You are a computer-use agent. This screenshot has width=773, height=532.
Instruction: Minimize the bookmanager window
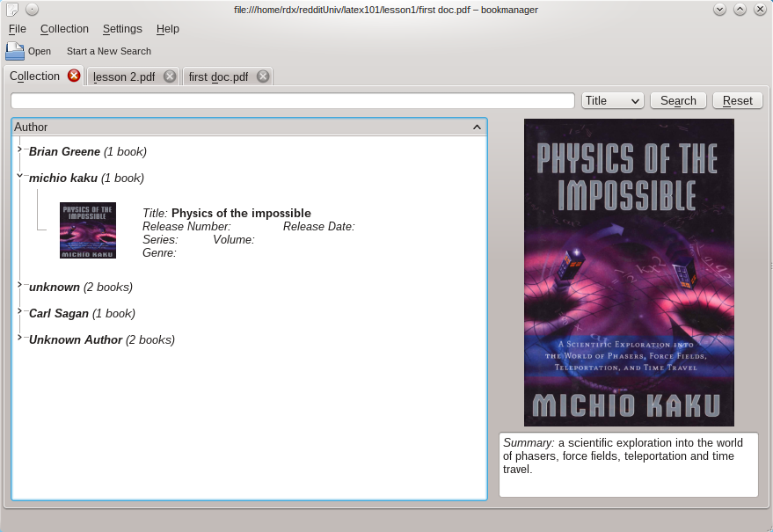719,10
